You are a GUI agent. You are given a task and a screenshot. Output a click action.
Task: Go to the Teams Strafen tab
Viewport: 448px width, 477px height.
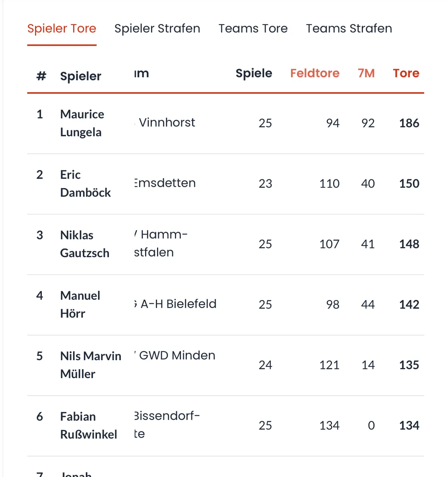pos(349,29)
